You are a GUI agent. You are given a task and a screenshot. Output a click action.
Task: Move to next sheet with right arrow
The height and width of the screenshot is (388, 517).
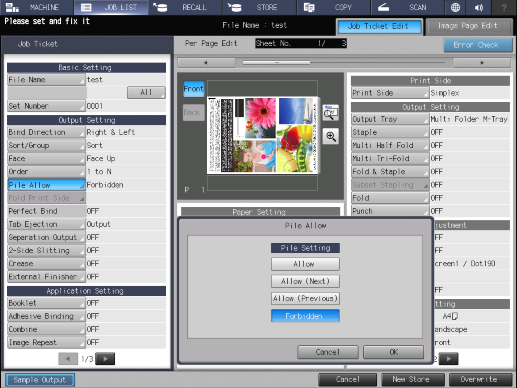pos(482,63)
